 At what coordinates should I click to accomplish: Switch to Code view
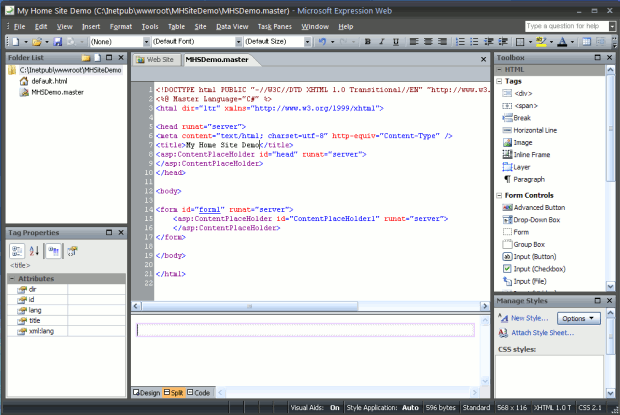pyautogui.click(x=200, y=393)
